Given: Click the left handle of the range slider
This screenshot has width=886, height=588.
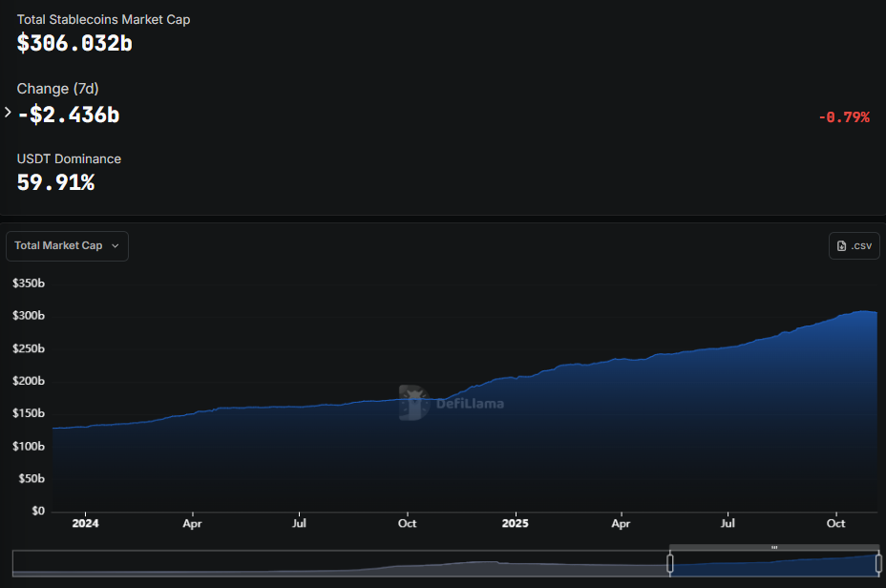Looking at the screenshot, I should (670, 563).
